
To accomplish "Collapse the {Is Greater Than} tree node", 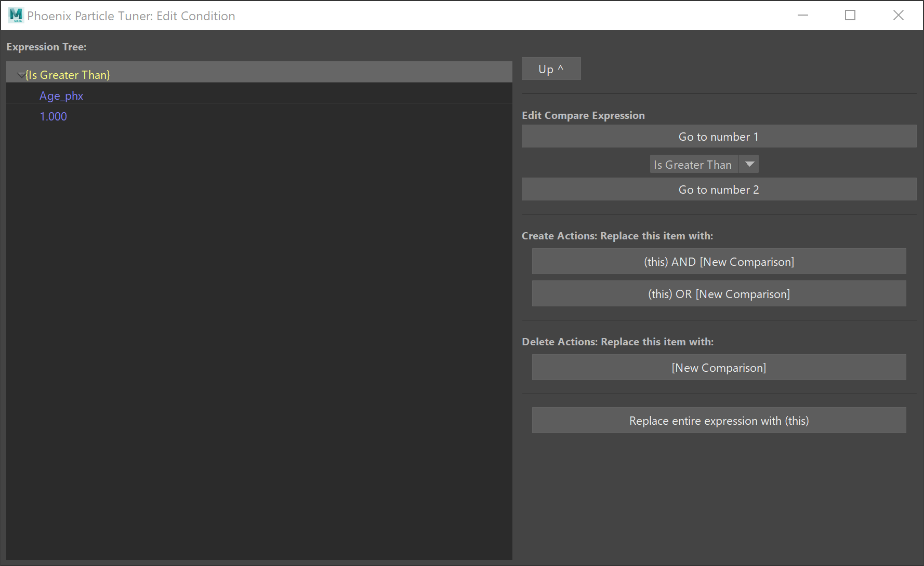I will [21, 75].
